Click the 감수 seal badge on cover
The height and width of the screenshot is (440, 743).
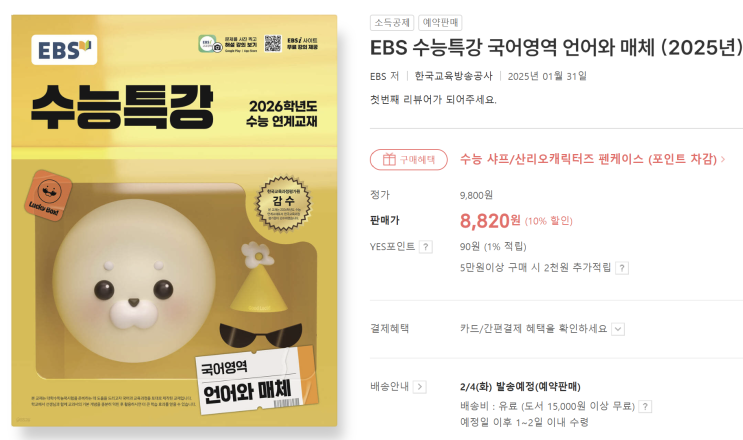point(283,203)
